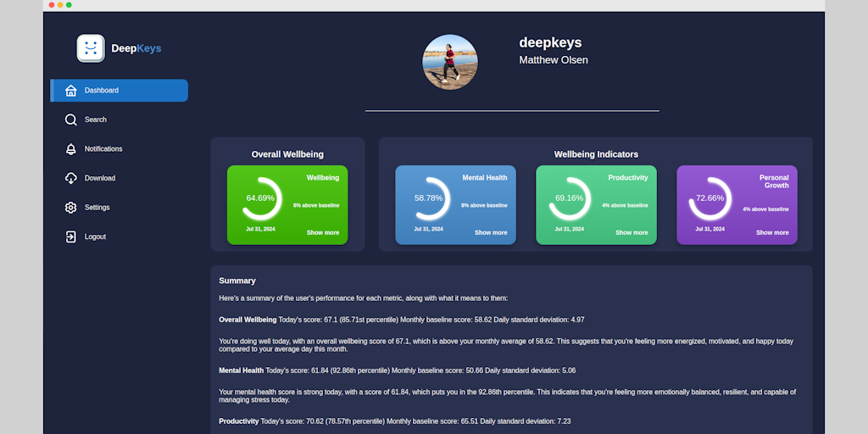Click the Notifications bell icon
This screenshot has width=868, height=434.
[71, 149]
